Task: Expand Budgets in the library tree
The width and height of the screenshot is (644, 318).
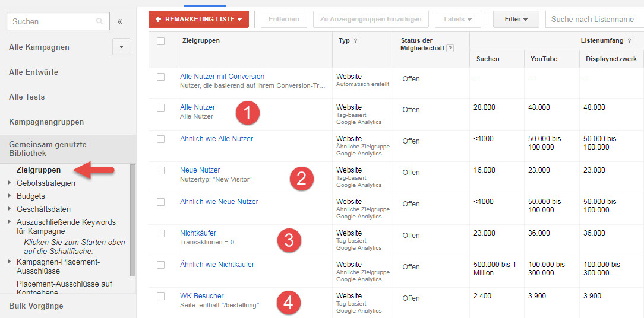Action: 10,196
